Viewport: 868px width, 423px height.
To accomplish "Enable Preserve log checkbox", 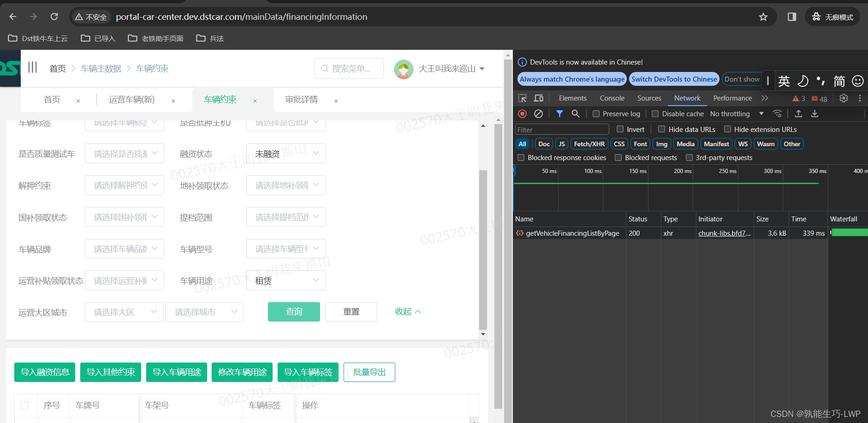I will point(596,114).
